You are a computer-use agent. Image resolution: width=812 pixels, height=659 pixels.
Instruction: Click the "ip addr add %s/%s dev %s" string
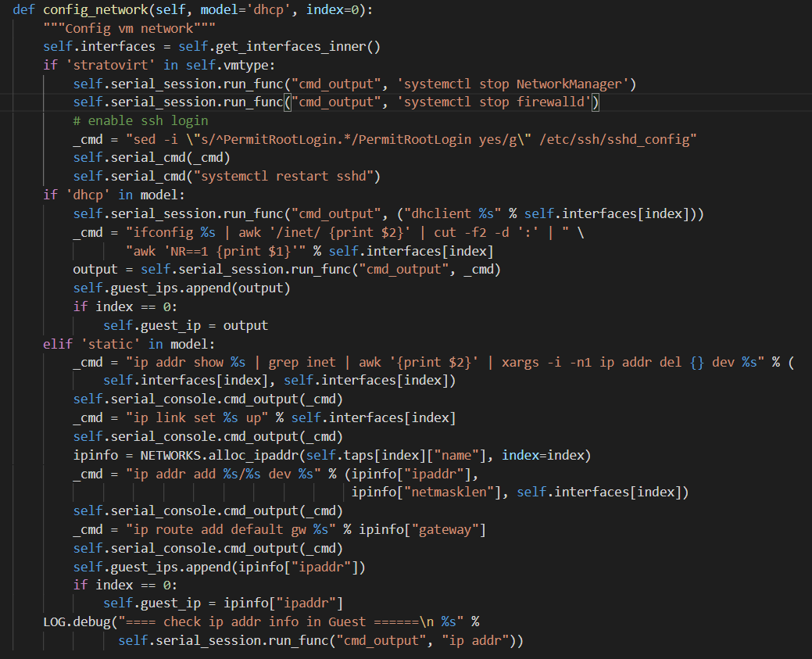(x=224, y=474)
